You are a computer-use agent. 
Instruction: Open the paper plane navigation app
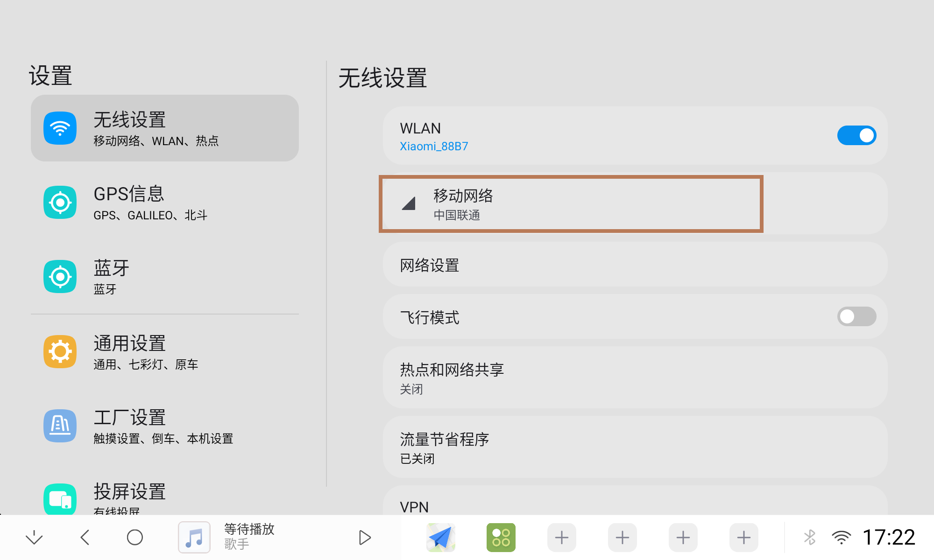pos(440,537)
